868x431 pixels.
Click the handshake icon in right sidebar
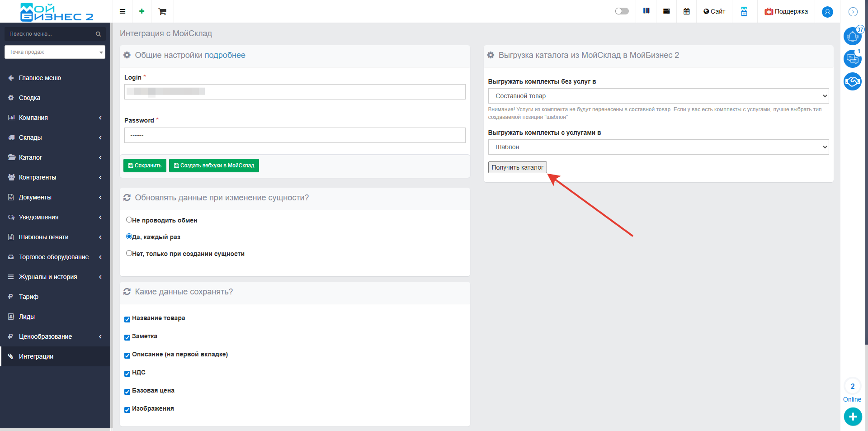click(852, 81)
